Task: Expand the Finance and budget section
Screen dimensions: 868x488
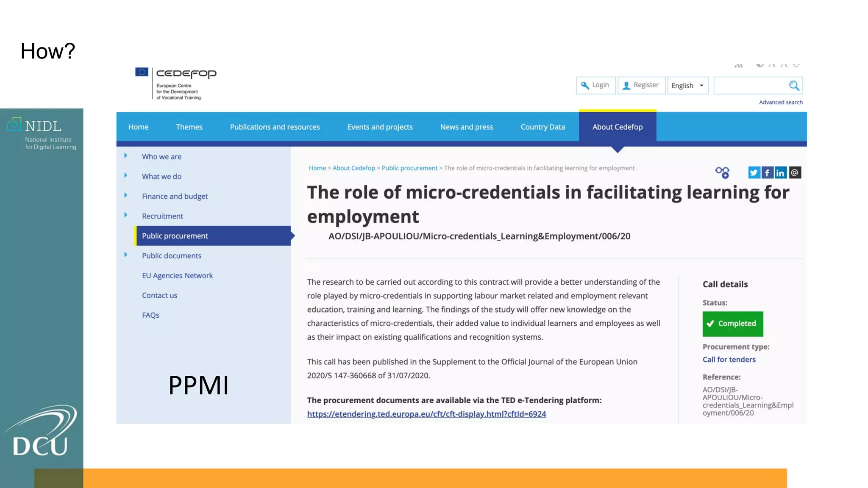Action: point(125,195)
